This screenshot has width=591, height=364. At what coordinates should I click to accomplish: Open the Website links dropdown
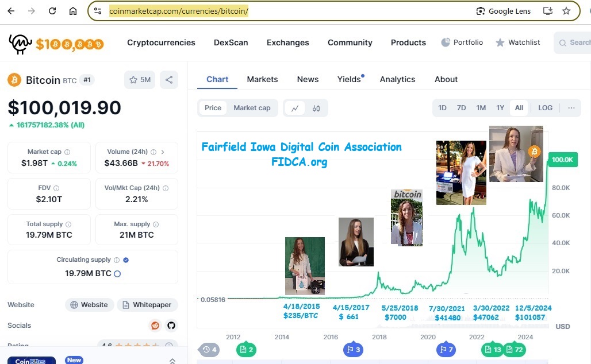coord(89,304)
